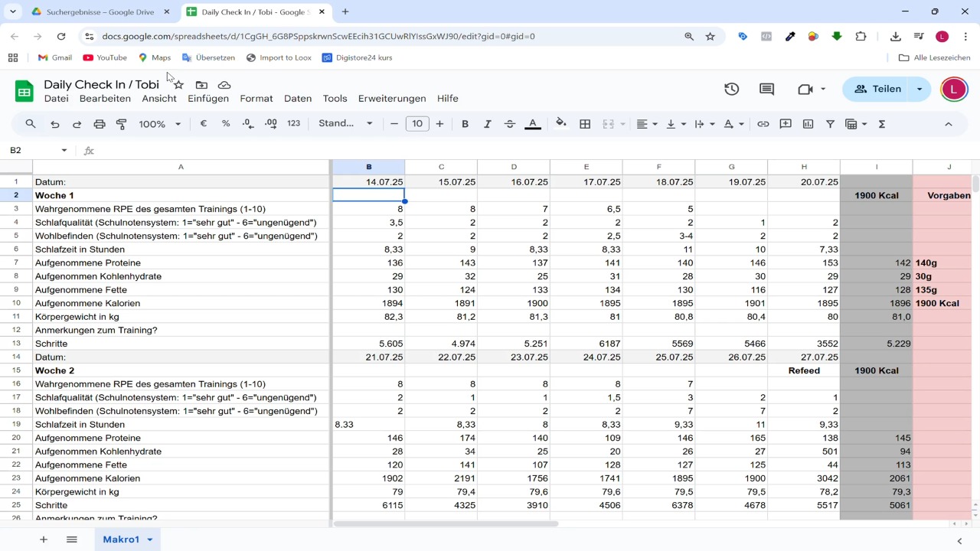The height and width of the screenshot is (551, 980).
Task: Open the Erweiterungen menu
Action: pos(392,99)
